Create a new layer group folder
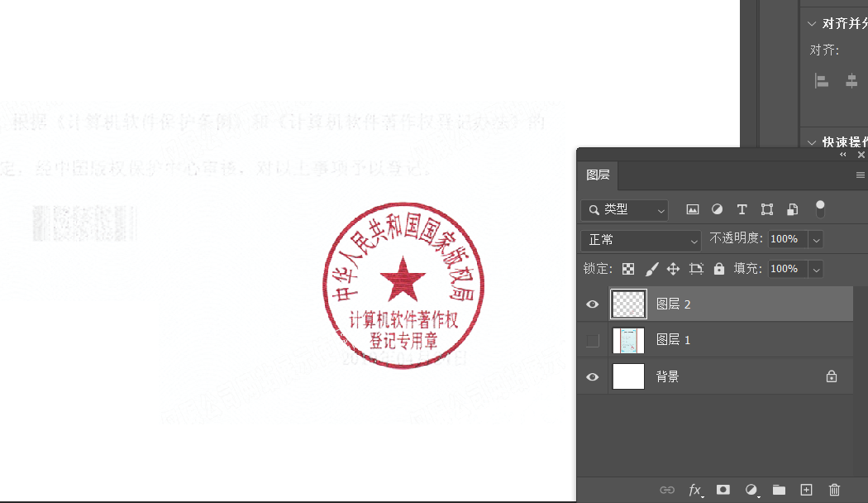 click(779, 490)
